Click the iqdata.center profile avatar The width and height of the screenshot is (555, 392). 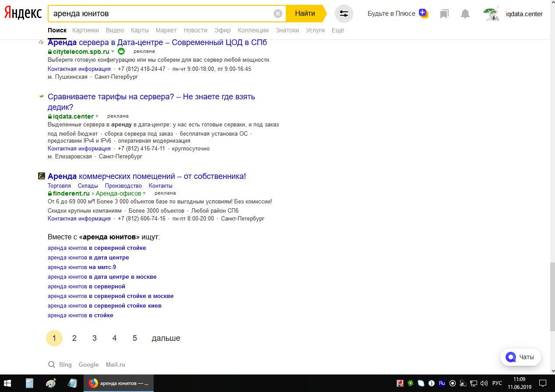[492, 14]
